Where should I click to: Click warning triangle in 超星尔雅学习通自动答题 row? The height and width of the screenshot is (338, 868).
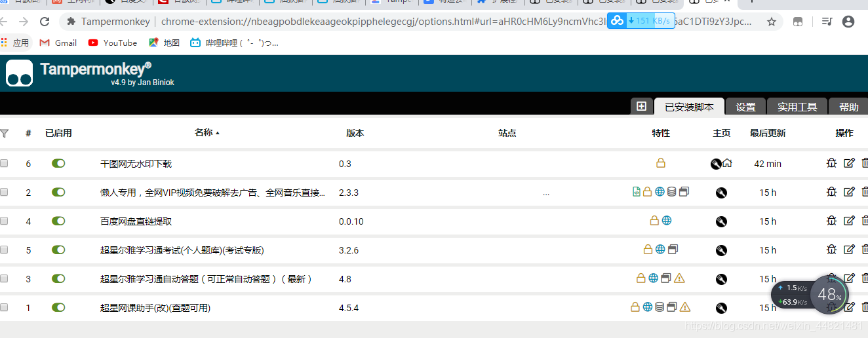[x=679, y=278]
